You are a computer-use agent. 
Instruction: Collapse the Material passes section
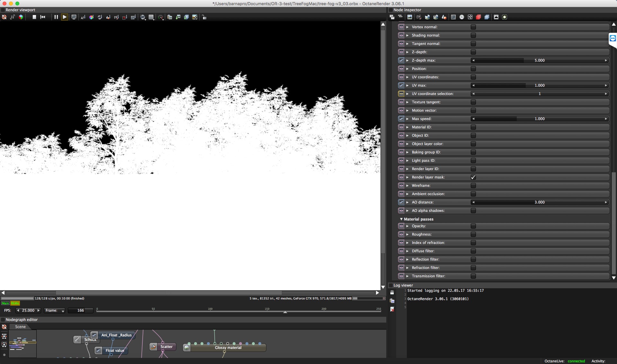pos(401,219)
